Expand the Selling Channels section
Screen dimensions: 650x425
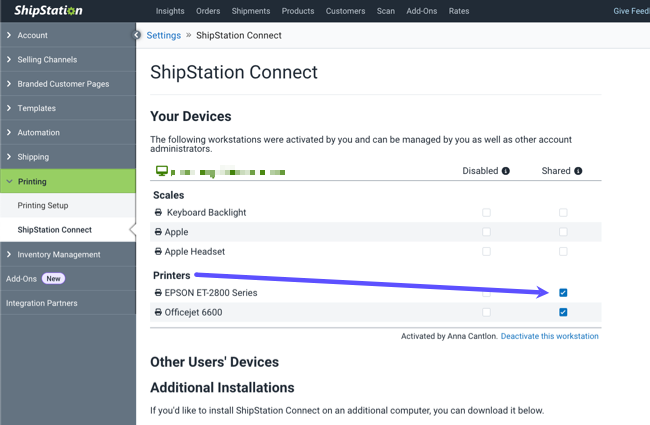[46, 60]
